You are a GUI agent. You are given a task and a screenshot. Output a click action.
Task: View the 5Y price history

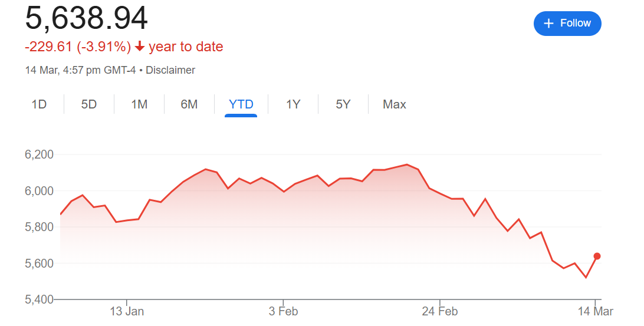click(343, 105)
